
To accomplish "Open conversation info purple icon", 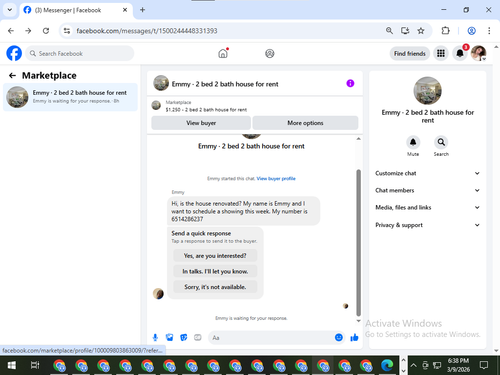I will (x=350, y=83).
